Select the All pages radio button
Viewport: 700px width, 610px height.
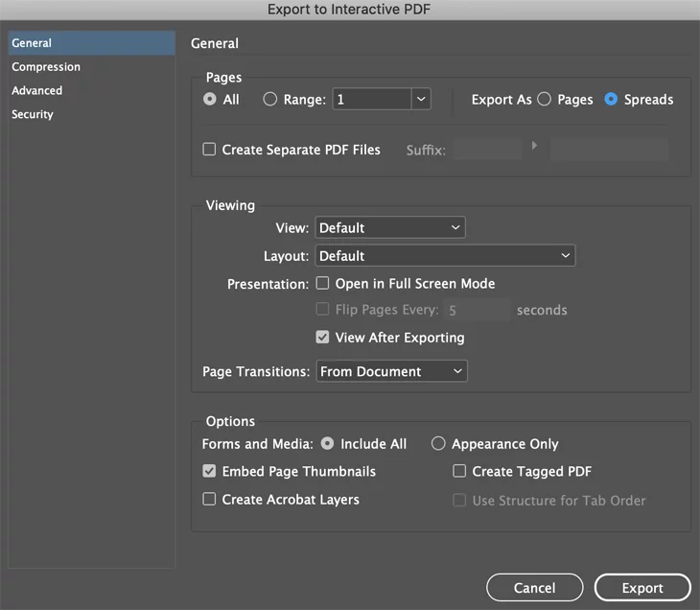pyautogui.click(x=210, y=99)
